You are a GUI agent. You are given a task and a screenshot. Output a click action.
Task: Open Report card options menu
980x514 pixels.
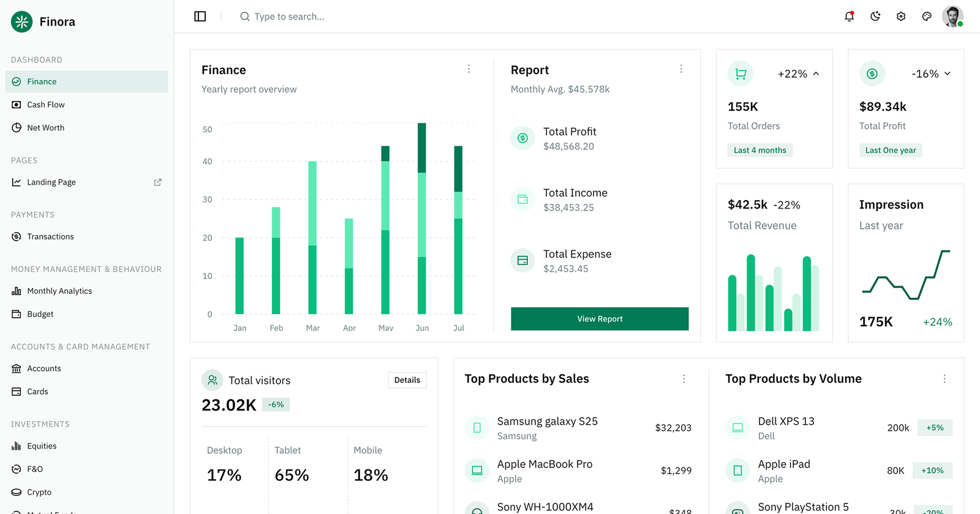[681, 69]
